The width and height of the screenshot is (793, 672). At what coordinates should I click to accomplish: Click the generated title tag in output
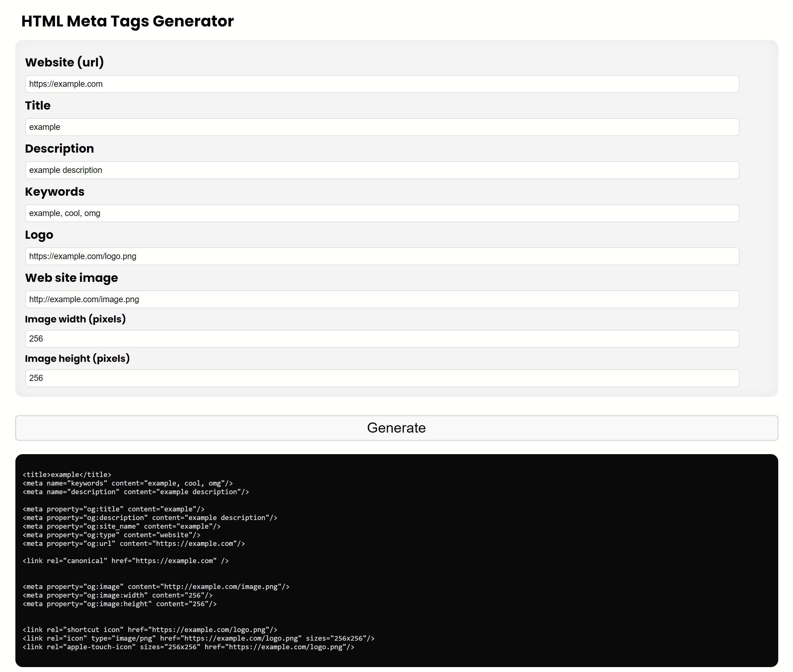coord(67,474)
